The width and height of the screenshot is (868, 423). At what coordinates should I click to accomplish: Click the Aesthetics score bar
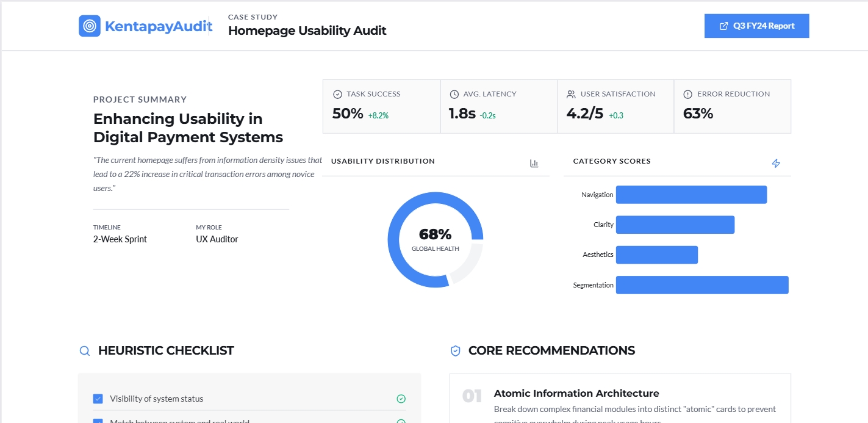pos(657,255)
